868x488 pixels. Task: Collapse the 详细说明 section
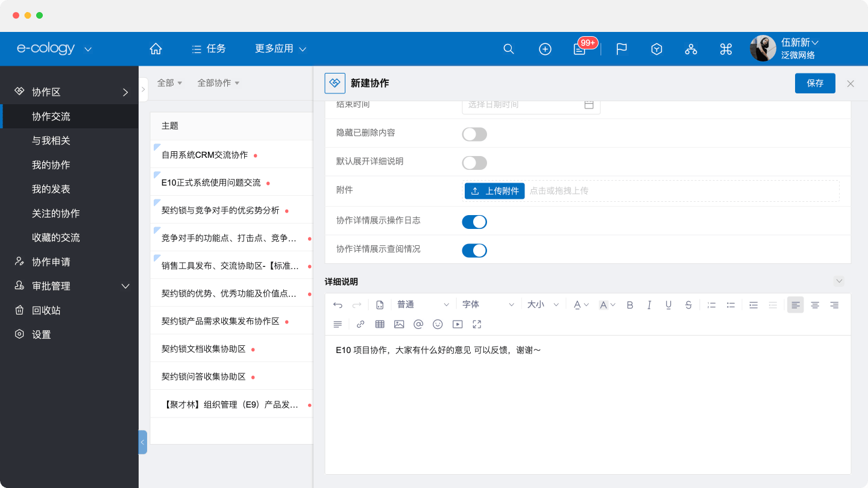[x=839, y=281]
